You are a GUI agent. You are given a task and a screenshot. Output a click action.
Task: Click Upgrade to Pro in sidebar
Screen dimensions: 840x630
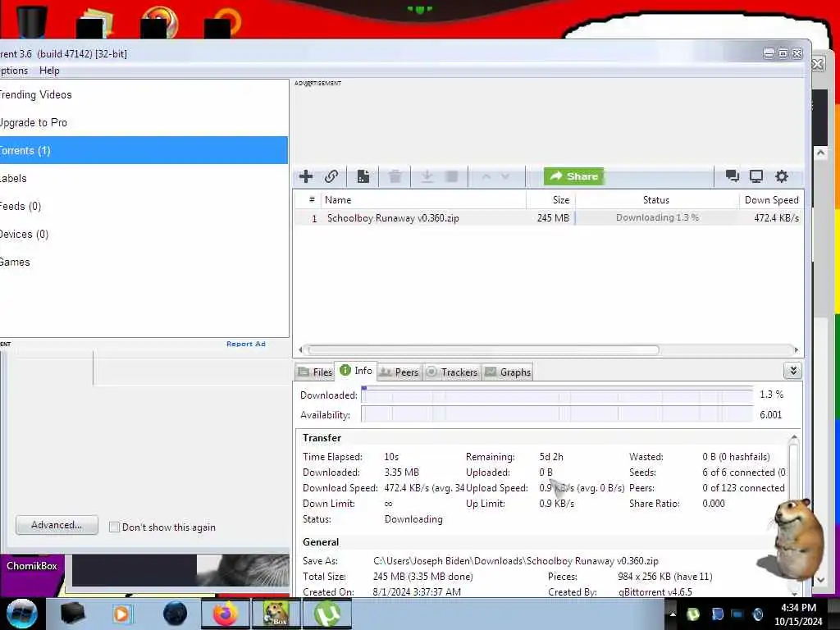pyautogui.click(x=144, y=123)
